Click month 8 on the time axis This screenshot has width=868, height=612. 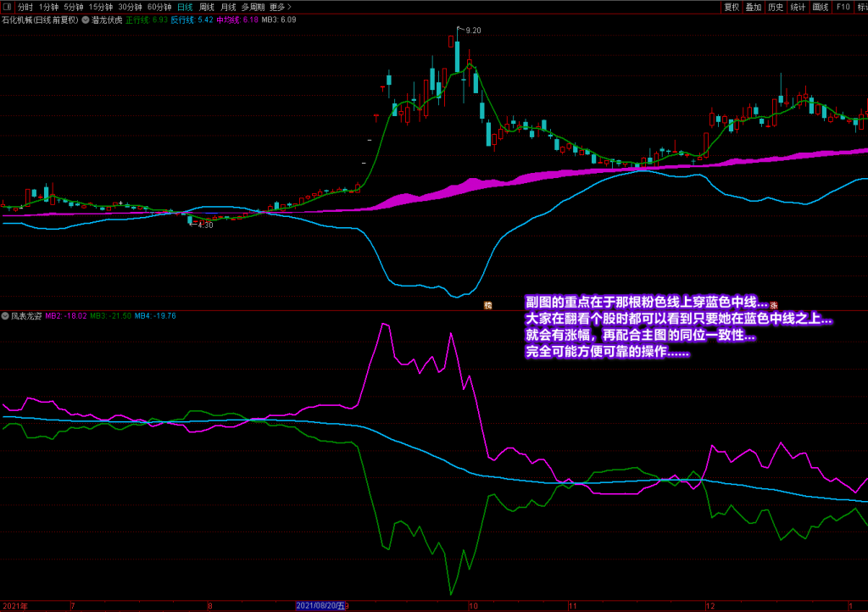click(x=210, y=606)
